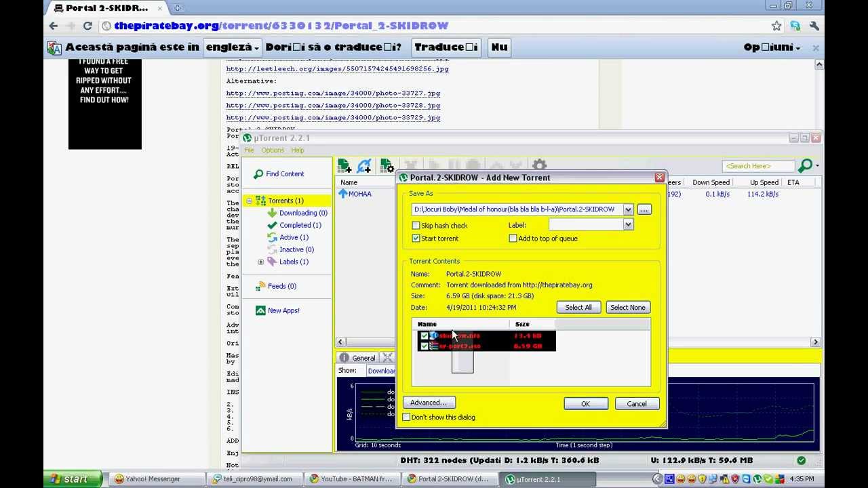The image size is (868, 488).
Task: Enable Skip hash check option
Action: click(416, 226)
